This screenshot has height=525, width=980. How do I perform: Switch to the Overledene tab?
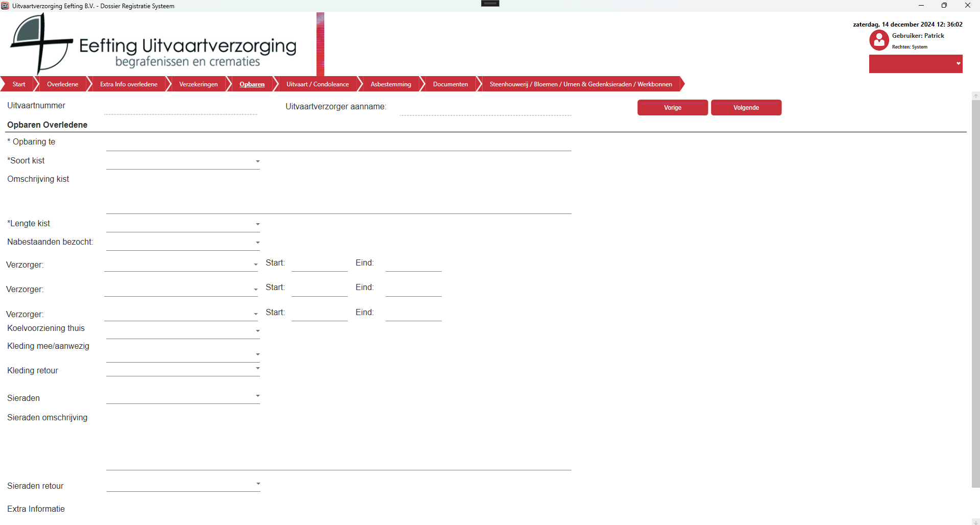[x=62, y=84]
